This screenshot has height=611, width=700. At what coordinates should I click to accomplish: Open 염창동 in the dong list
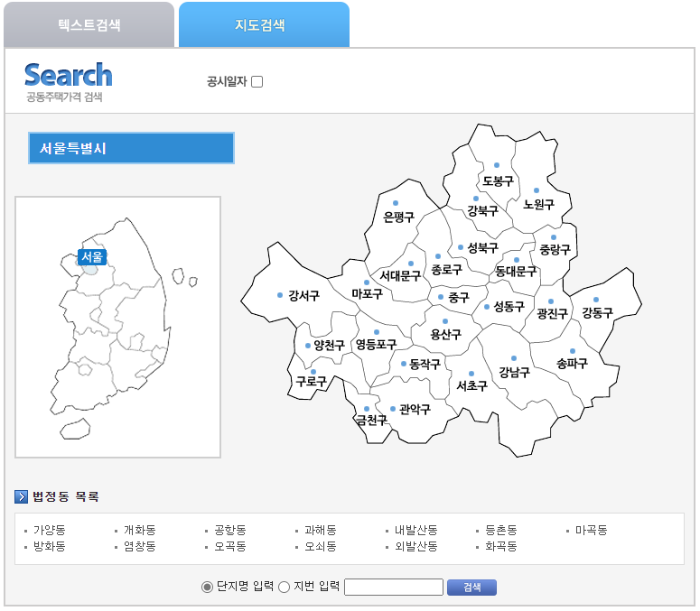click(139, 546)
